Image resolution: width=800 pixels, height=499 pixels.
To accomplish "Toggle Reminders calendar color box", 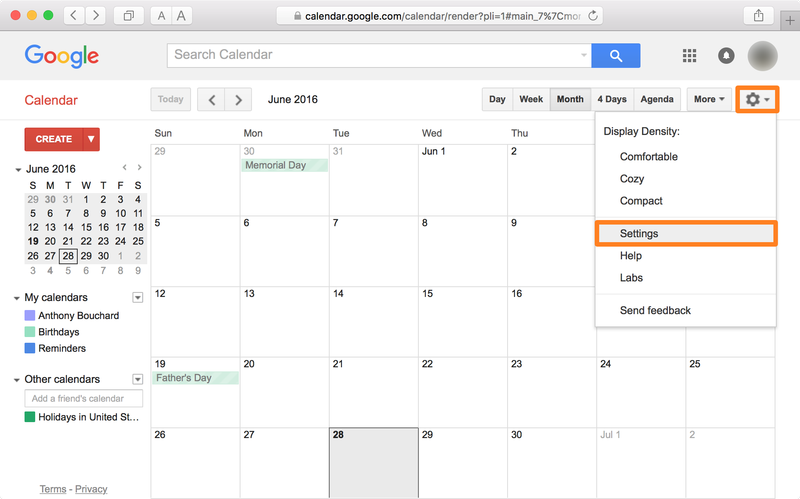I will 30,348.
